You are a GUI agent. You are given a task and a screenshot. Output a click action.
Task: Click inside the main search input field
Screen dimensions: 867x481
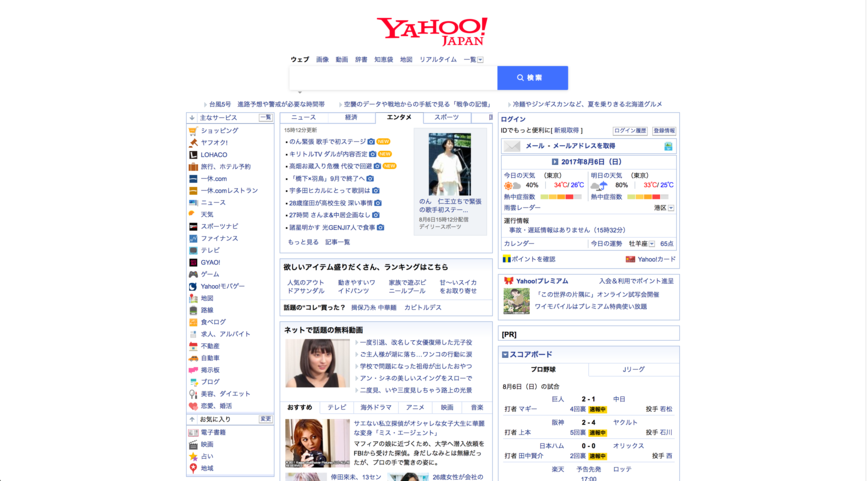pyautogui.click(x=393, y=78)
